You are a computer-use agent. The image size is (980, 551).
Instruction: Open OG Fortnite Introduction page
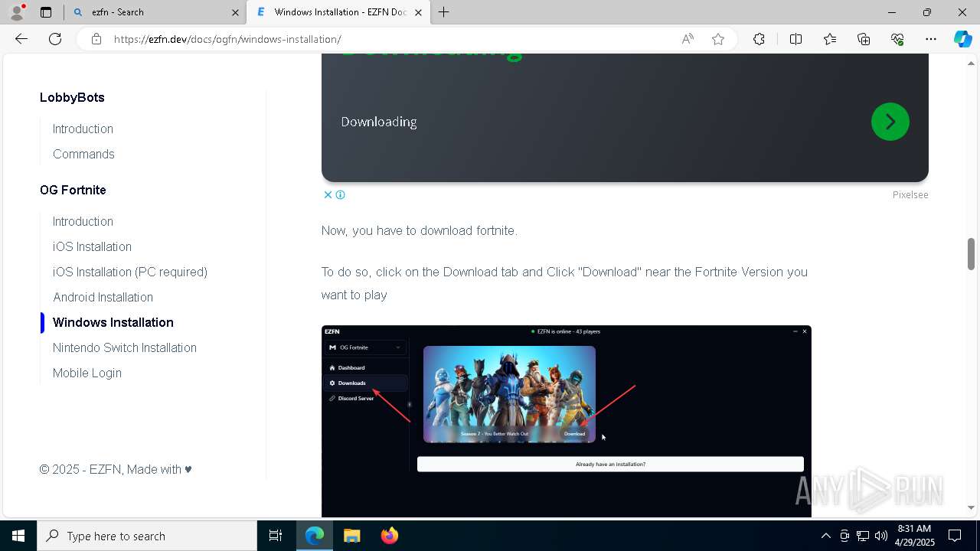[83, 221]
